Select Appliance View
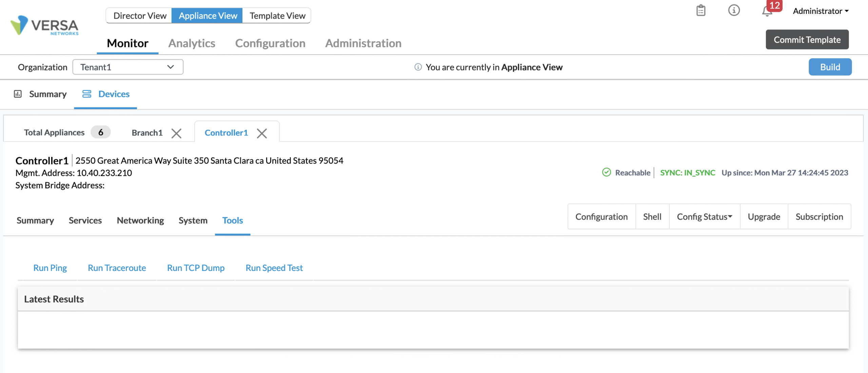The image size is (868, 373). click(208, 16)
